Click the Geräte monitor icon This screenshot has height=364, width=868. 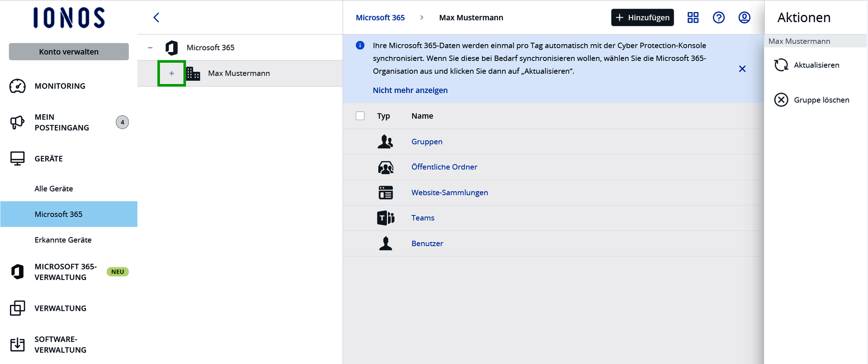click(18, 159)
